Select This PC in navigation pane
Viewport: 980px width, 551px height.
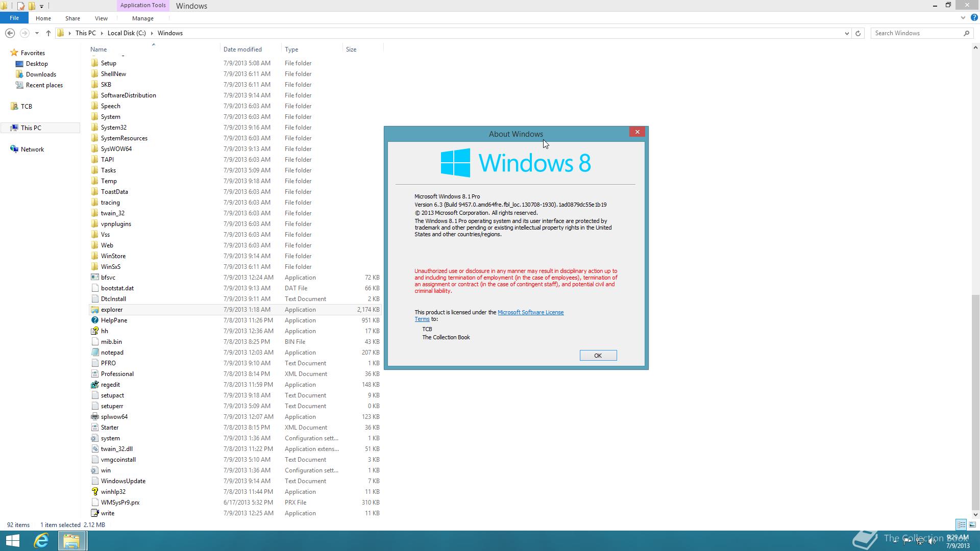tap(31, 128)
